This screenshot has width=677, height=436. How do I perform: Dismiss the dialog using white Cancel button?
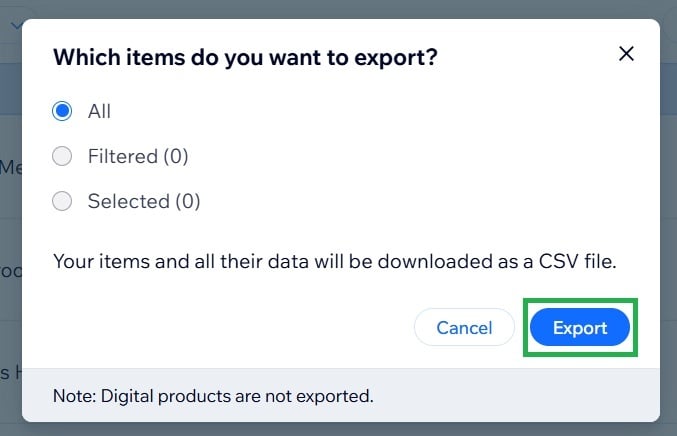click(464, 328)
